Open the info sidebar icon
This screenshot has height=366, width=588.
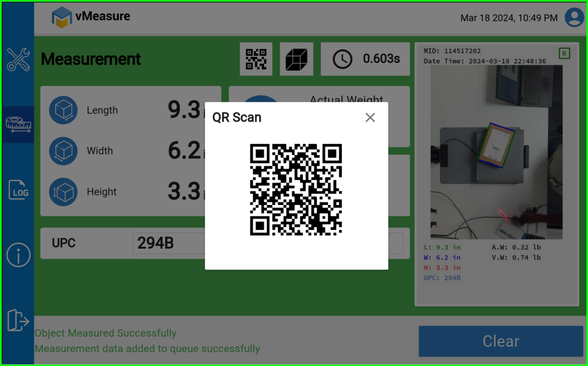point(18,255)
